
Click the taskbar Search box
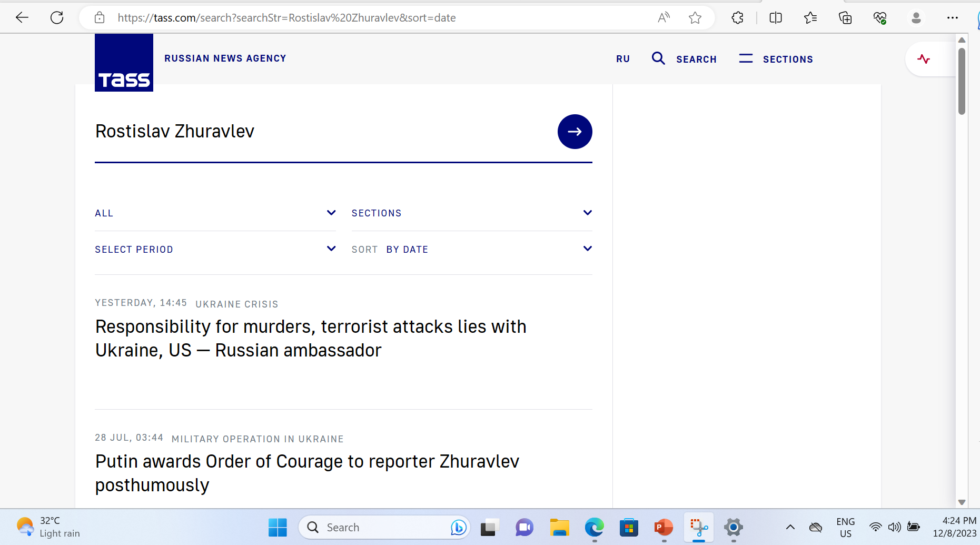point(384,527)
